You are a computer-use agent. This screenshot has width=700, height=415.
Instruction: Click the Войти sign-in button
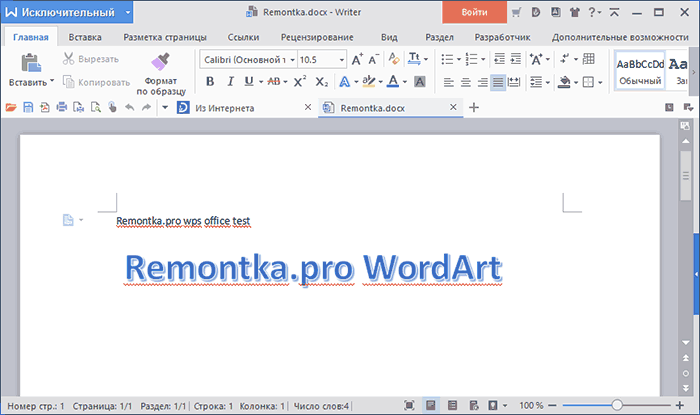pyautogui.click(x=474, y=12)
